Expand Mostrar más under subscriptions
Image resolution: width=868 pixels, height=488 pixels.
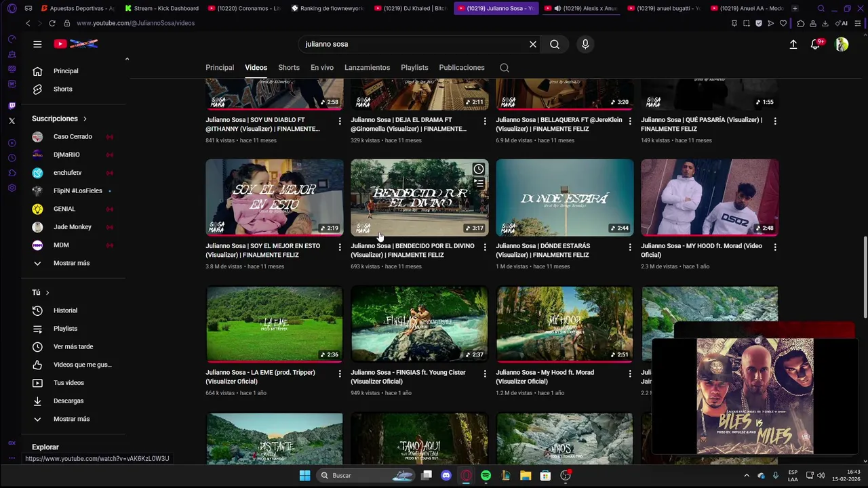point(72,263)
